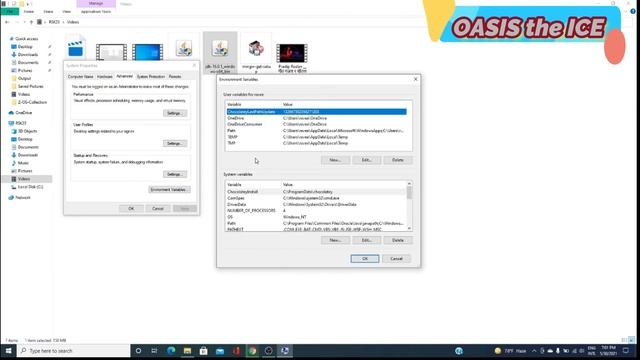Open Chrome from taskbar
640x360 pixels.
point(252,351)
